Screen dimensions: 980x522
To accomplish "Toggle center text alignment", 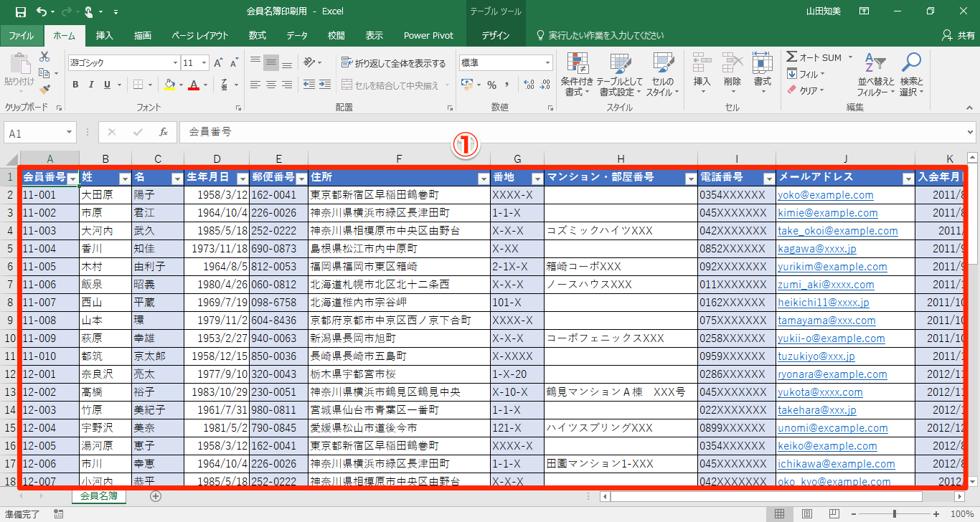I will coord(271,85).
